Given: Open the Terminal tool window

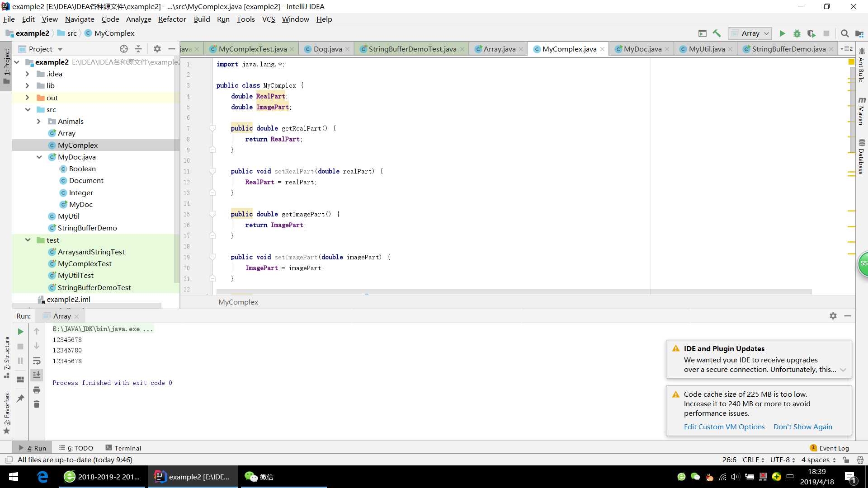Looking at the screenshot, I should pyautogui.click(x=123, y=448).
